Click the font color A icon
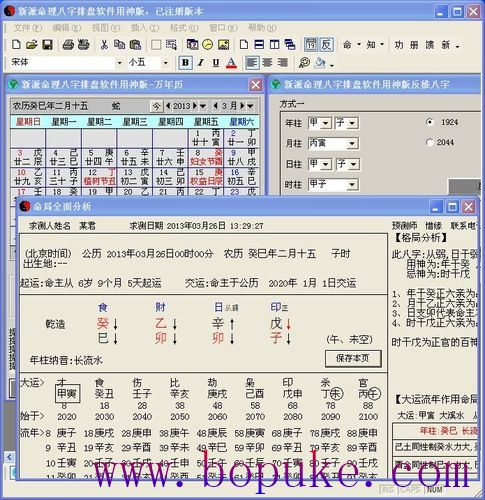Screen dimensions: 485x500 pyautogui.click(x=231, y=63)
